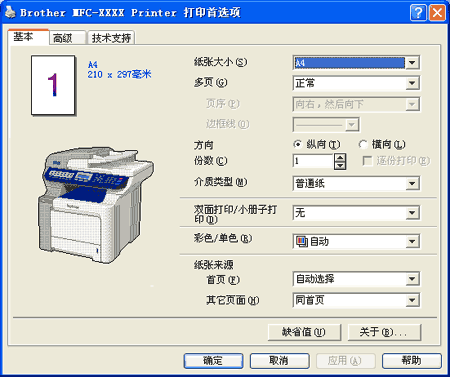Image resolution: width=450 pixels, height=377 pixels.
Task: Switch to the 基本 tab
Action: [28, 37]
